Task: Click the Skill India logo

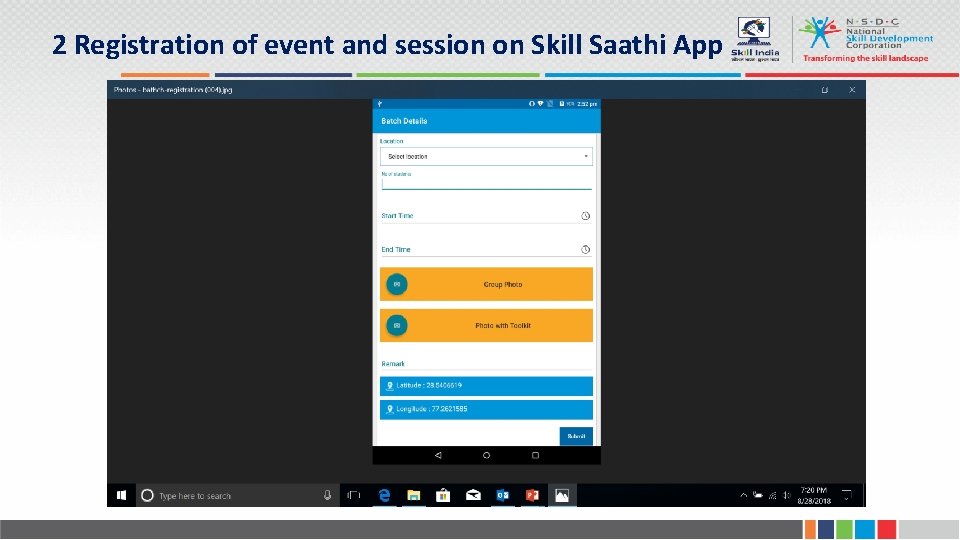Action: click(754, 39)
